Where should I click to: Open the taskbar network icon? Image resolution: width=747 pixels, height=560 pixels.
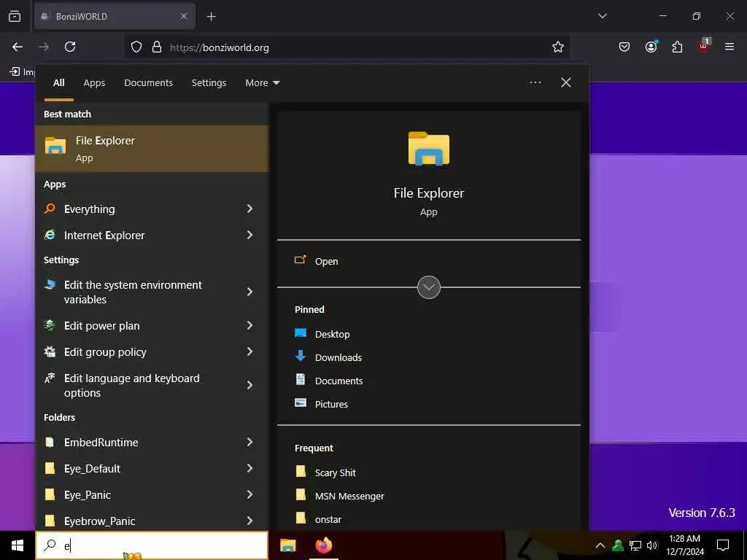(635, 545)
